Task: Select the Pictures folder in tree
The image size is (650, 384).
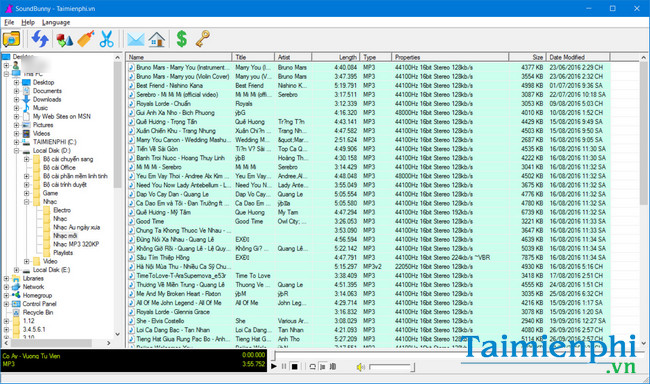Action: click(43, 125)
